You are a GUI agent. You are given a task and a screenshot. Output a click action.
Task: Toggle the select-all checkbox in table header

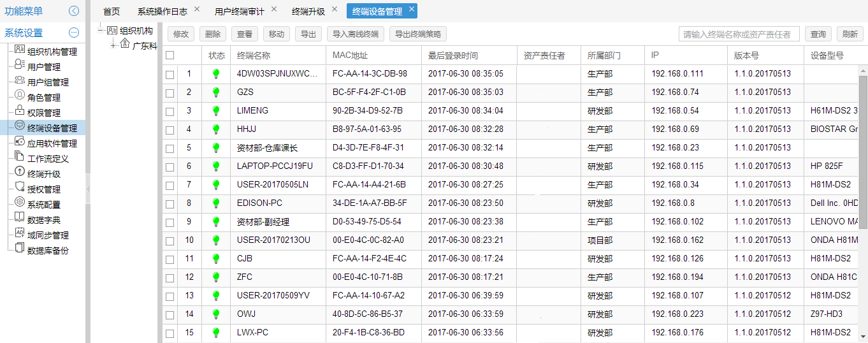170,55
